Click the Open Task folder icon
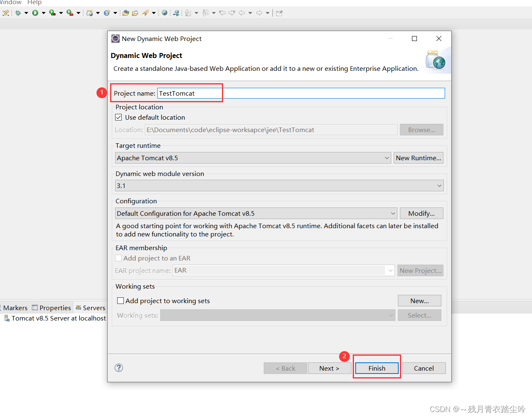This screenshot has height=417, width=532. click(135, 13)
